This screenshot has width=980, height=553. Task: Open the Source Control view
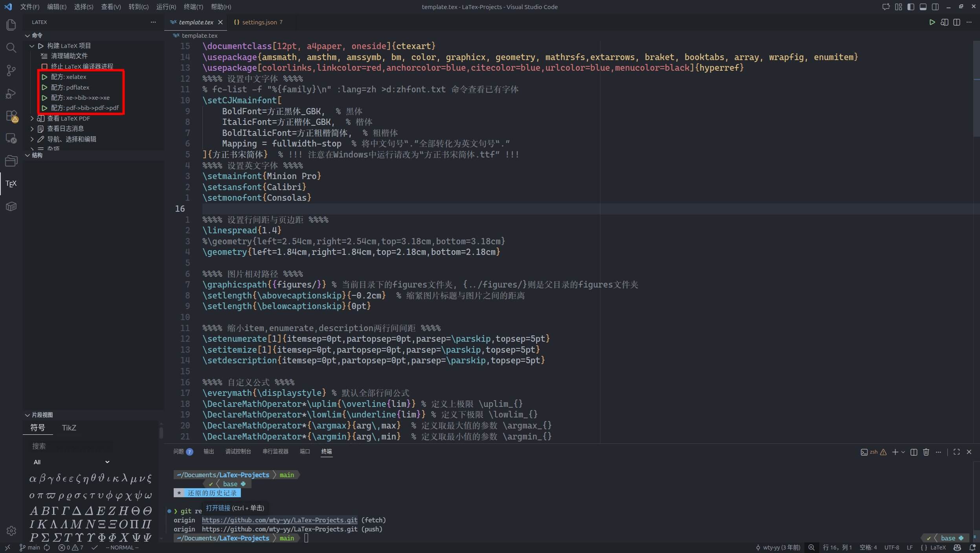tap(11, 71)
